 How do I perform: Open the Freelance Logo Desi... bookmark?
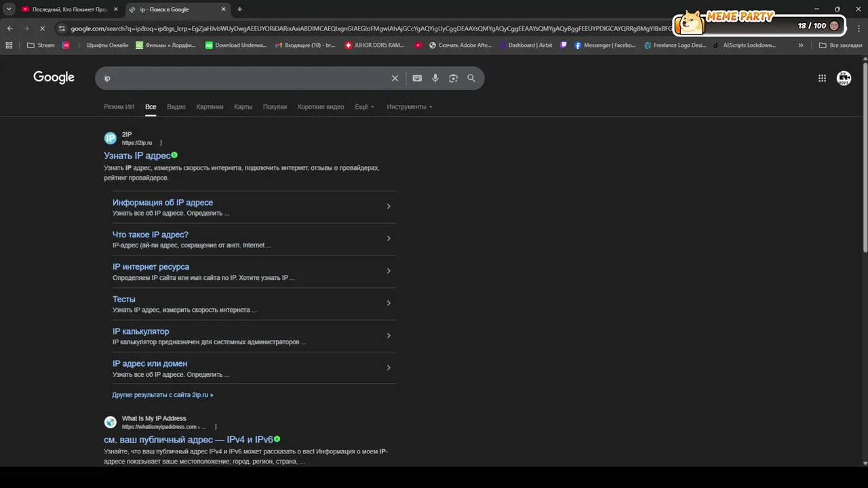(x=675, y=45)
